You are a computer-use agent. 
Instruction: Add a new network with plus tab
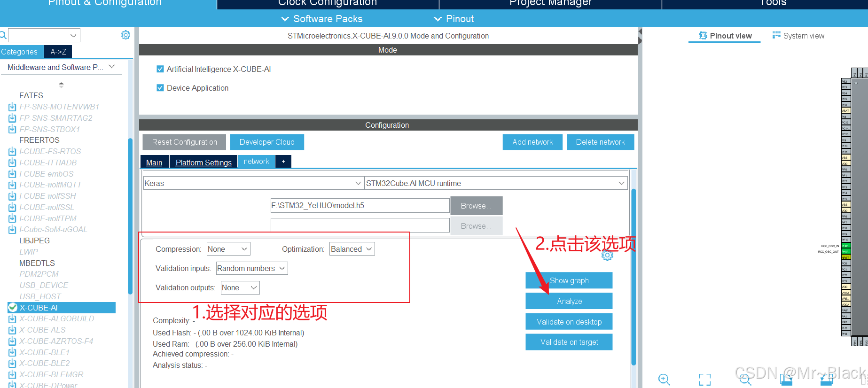(x=283, y=161)
